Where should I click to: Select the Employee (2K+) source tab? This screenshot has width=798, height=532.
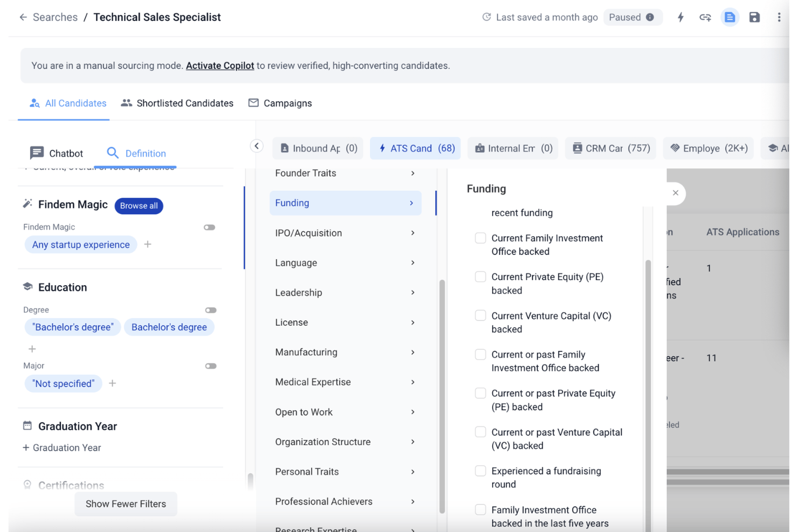(x=708, y=148)
